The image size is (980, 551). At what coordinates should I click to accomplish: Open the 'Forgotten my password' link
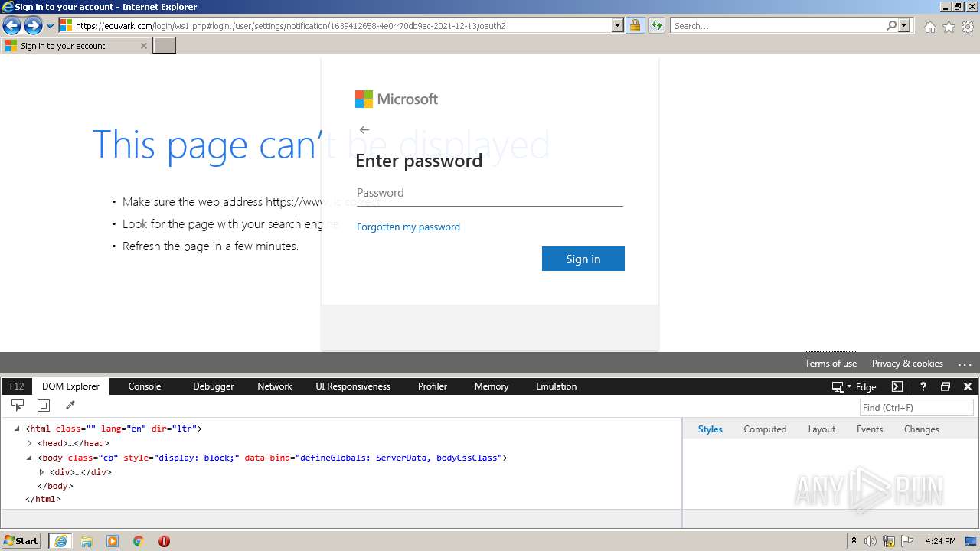point(408,227)
